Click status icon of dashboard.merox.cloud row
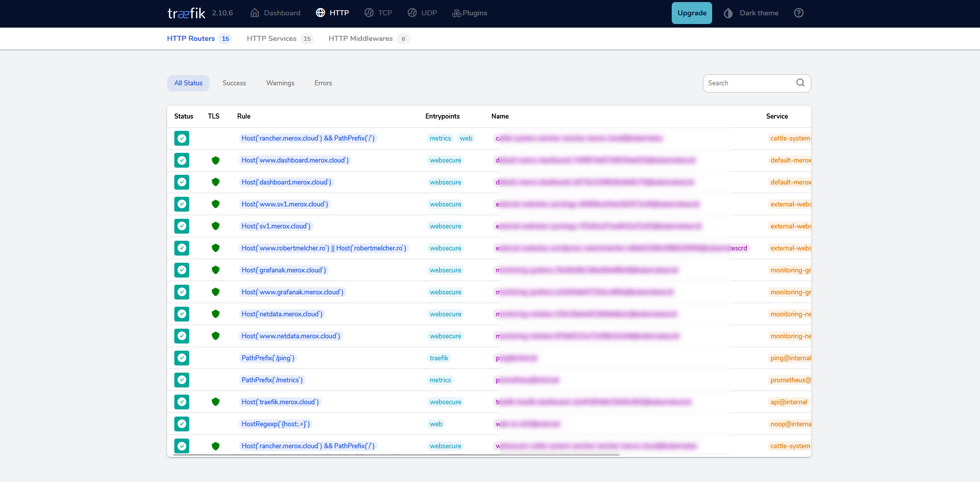Image resolution: width=980 pixels, height=482 pixels. point(181,182)
